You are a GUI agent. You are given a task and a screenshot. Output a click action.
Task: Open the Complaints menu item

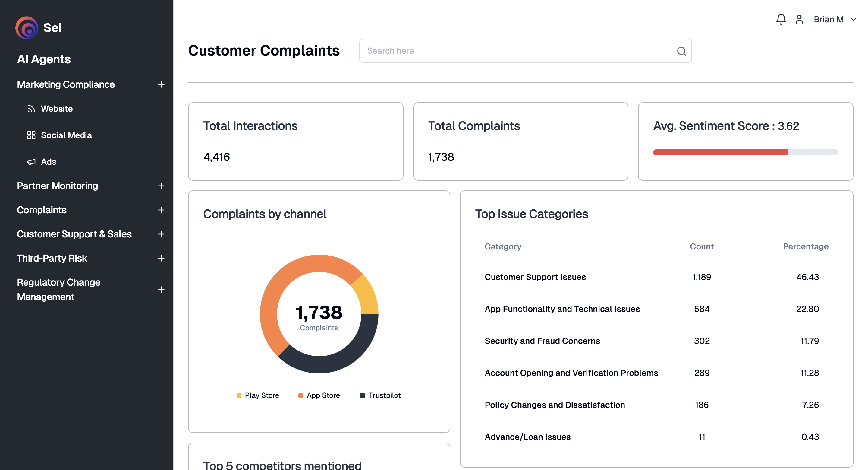(42, 210)
